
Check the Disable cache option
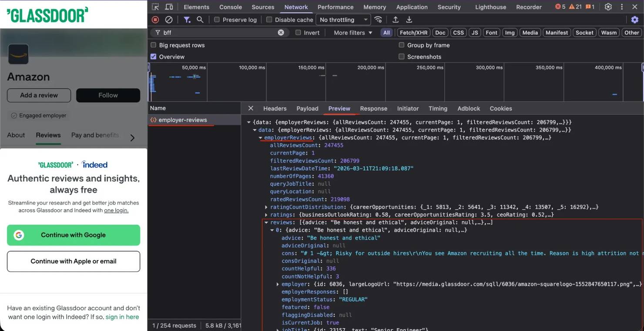click(x=269, y=20)
